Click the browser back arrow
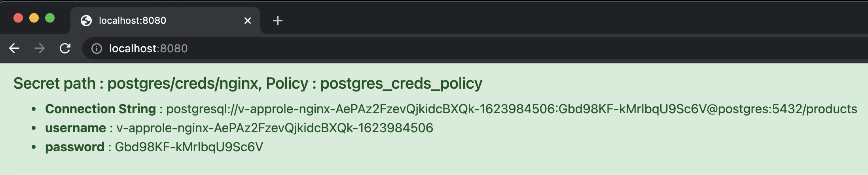 click(14, 48)
